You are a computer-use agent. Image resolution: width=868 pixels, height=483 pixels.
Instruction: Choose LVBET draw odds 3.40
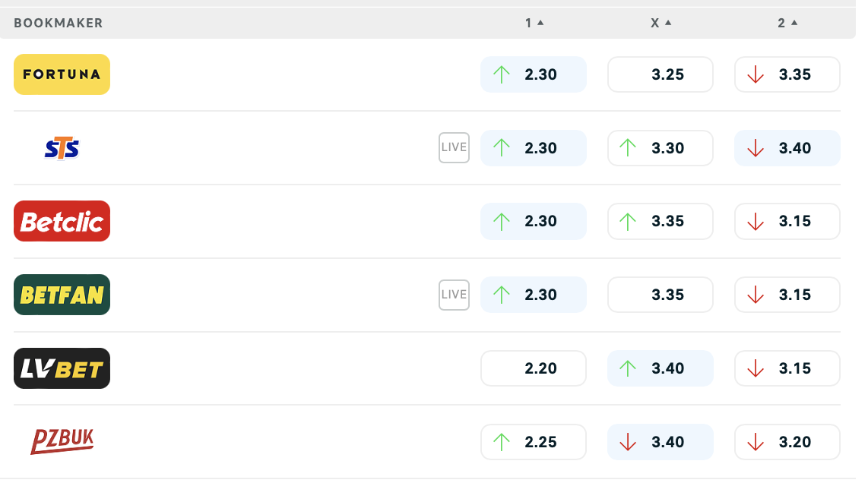pos(661,368)
